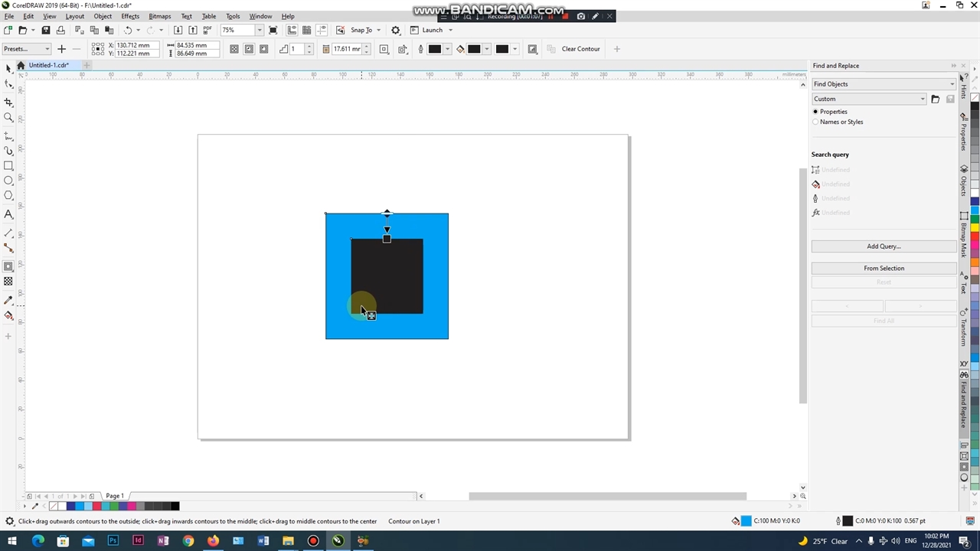Open the Options gear icon in toolbar
The height and width of the screenshot is (551, 980).
(x=396, y=31)
